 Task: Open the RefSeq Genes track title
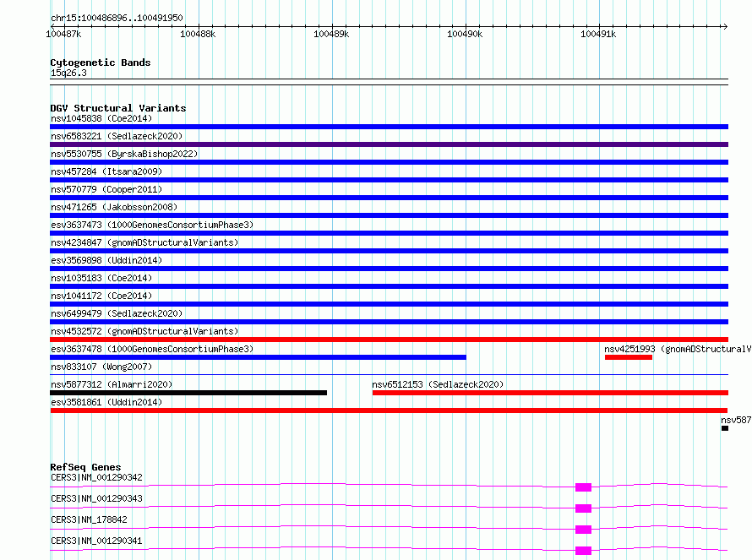[85, 467]
